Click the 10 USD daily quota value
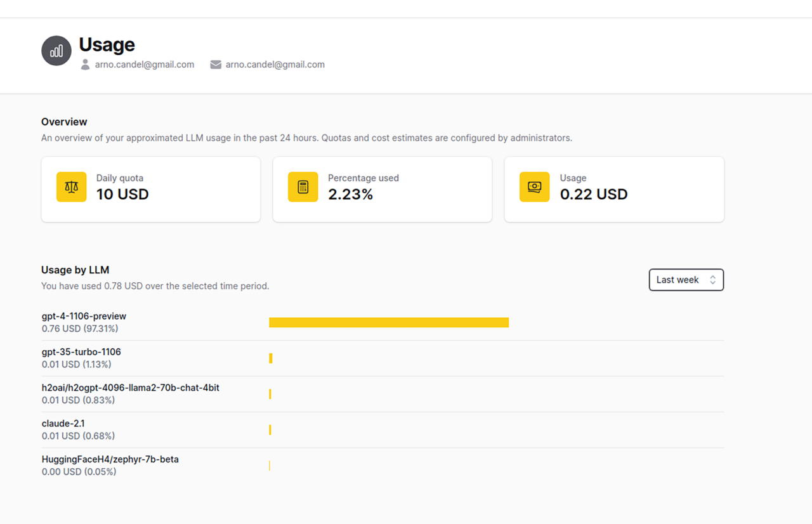 pos(122,194)
